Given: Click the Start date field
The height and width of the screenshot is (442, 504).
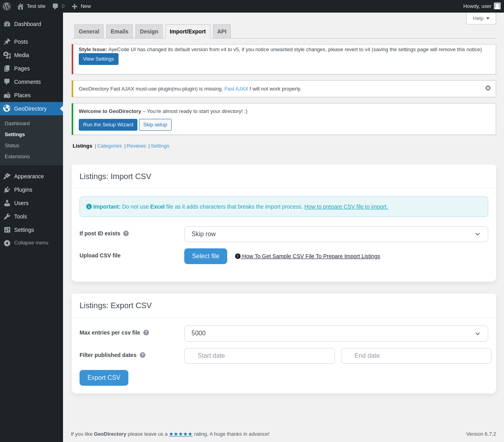Looking at the screenshot, I should point(259,356).
